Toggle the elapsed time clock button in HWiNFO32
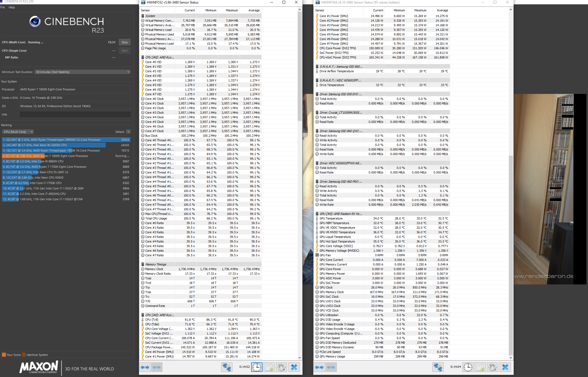 coord(257,367)
